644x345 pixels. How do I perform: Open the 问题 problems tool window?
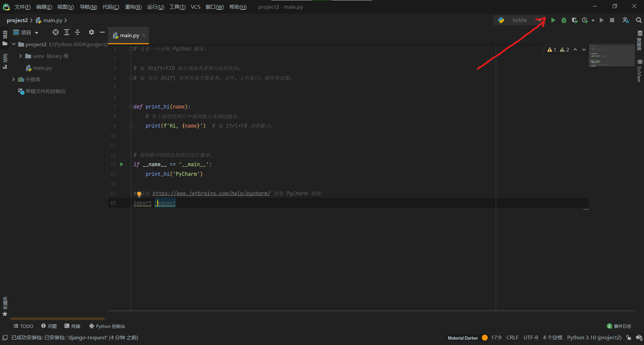pyautogui.click(x=49, y=326)
